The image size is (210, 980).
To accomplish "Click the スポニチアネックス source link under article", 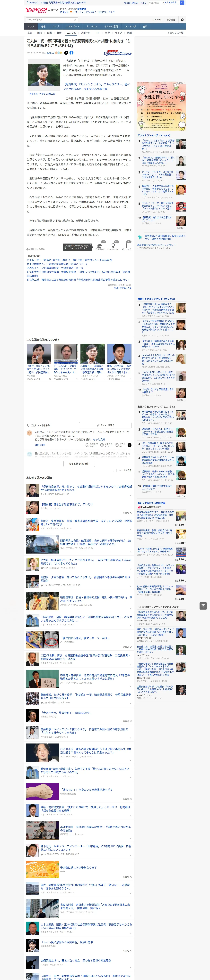I will click(x=122, y=288).
